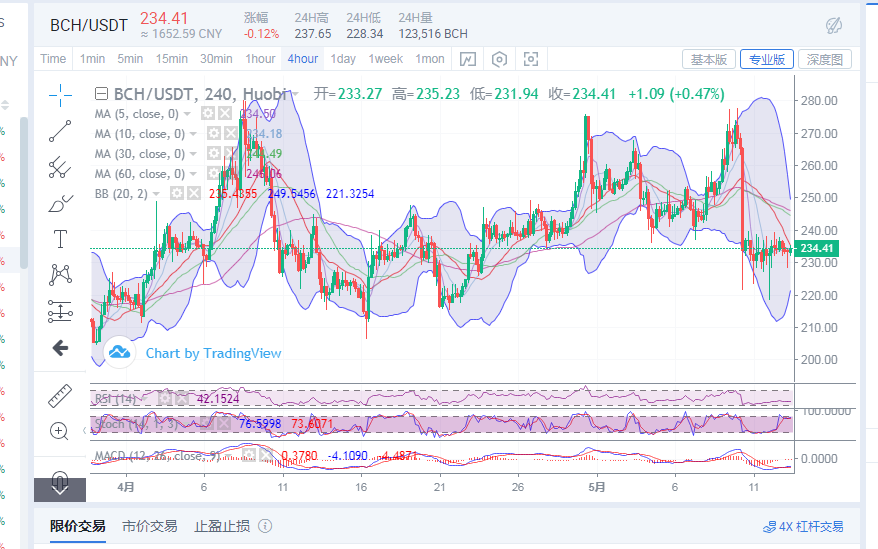The image size is (878, 549).
Task: Open the Chart by TradingView link
Action: click(x=213, y=353)
